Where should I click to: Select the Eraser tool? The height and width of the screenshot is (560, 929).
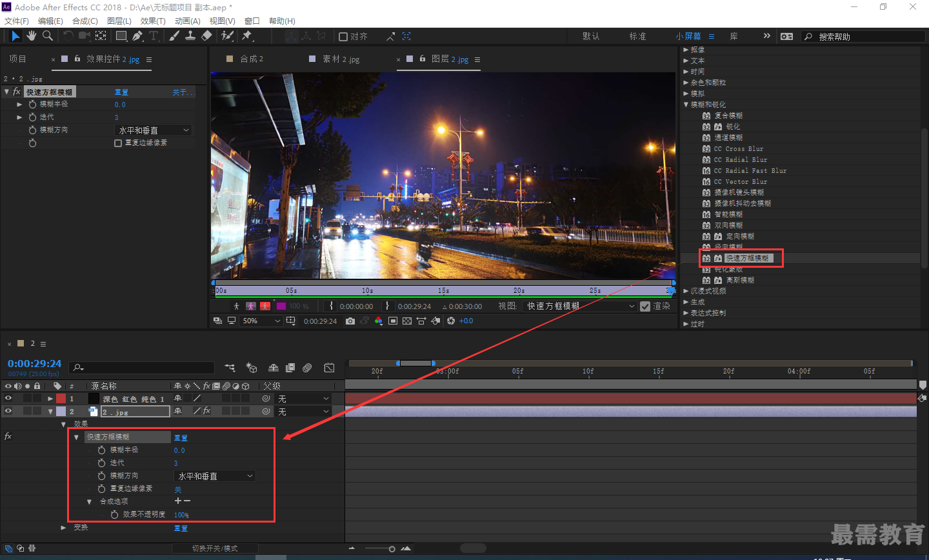click(206, 36)
